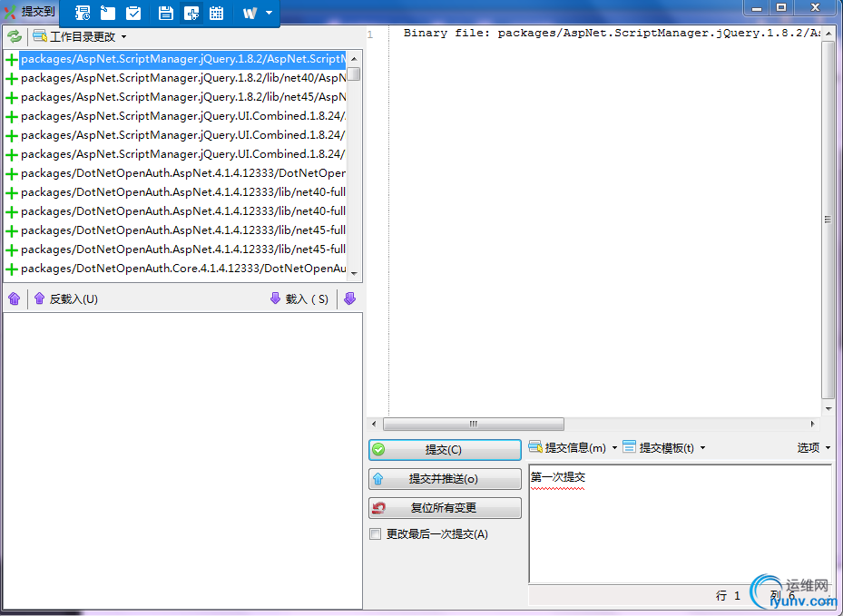Minimize the commit window
Screen dimensions: 843x616
click(757, 8)
